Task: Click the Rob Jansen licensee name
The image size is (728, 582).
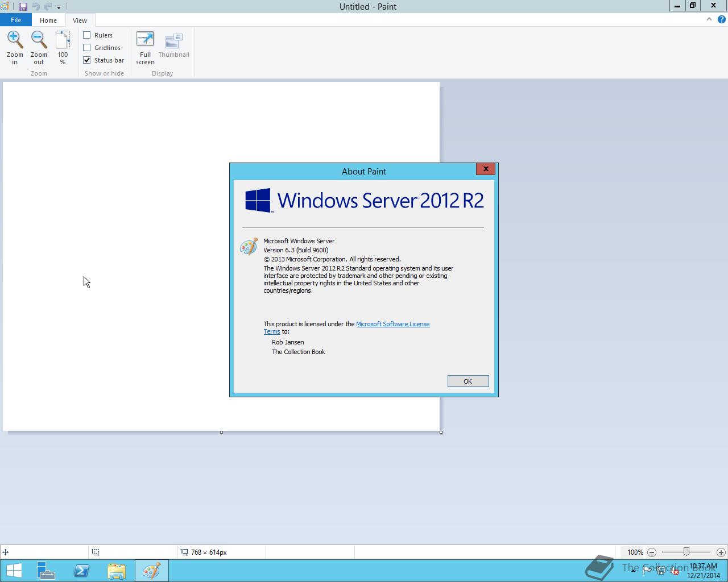Action: 288,342
